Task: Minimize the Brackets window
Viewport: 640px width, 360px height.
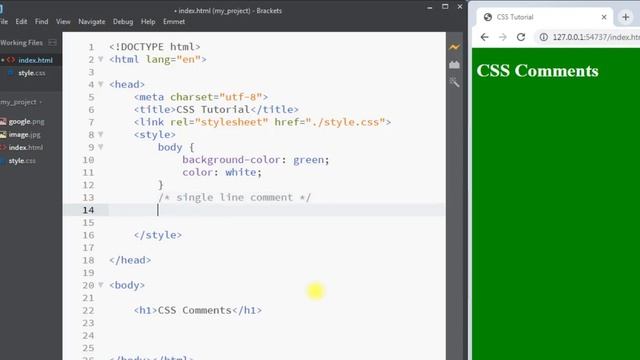Action: tap(429, 7)
